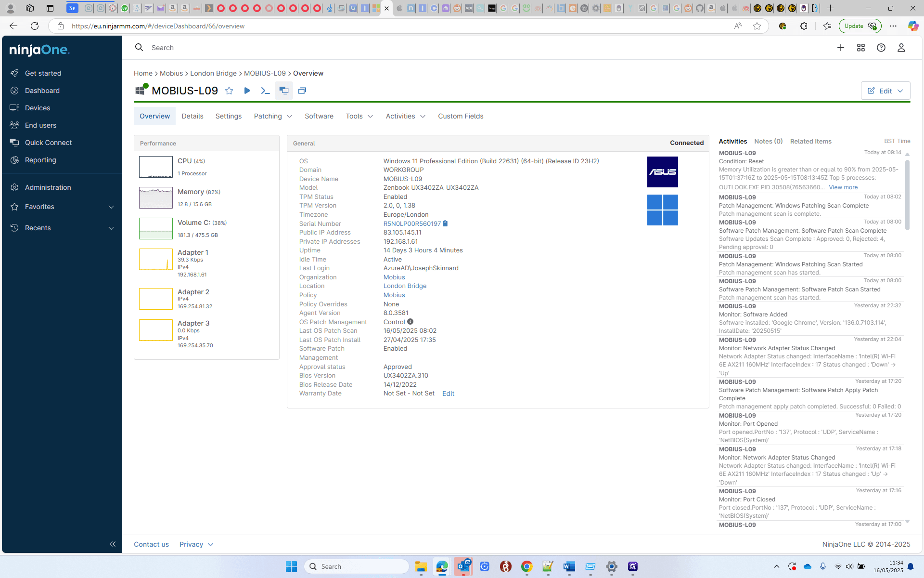Open Outlook from the taskbar

coord(463,566)
